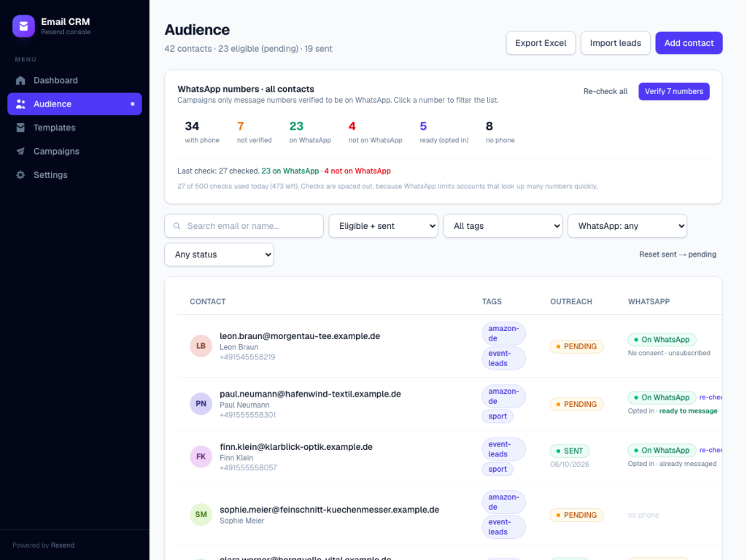Click Verify 7 numbers button

(674, 91)
